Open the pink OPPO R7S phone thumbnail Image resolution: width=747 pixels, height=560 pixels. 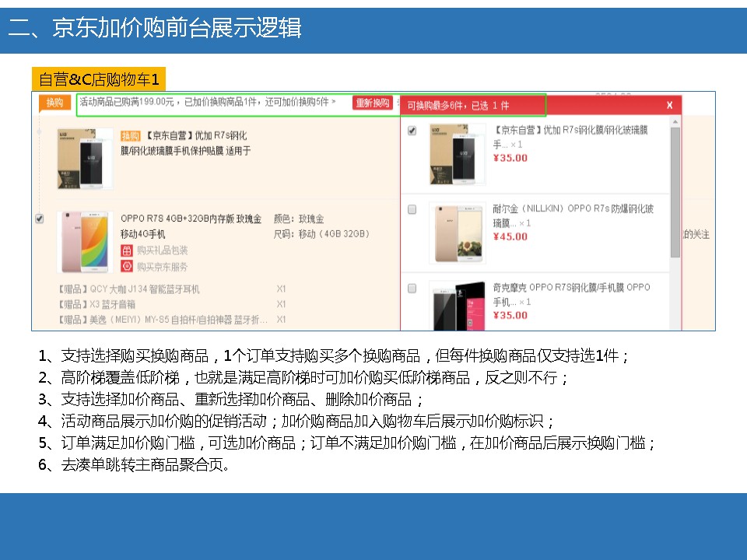(85, 242)
